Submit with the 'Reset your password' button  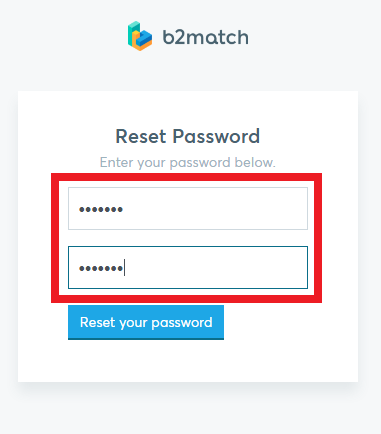coord(146,322)
